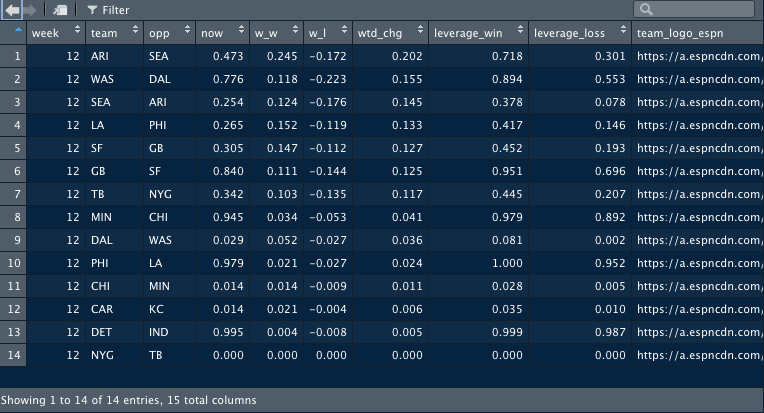Click the w_l value −0.053
This screenshot has height=413, width=764.
point(328,217)
